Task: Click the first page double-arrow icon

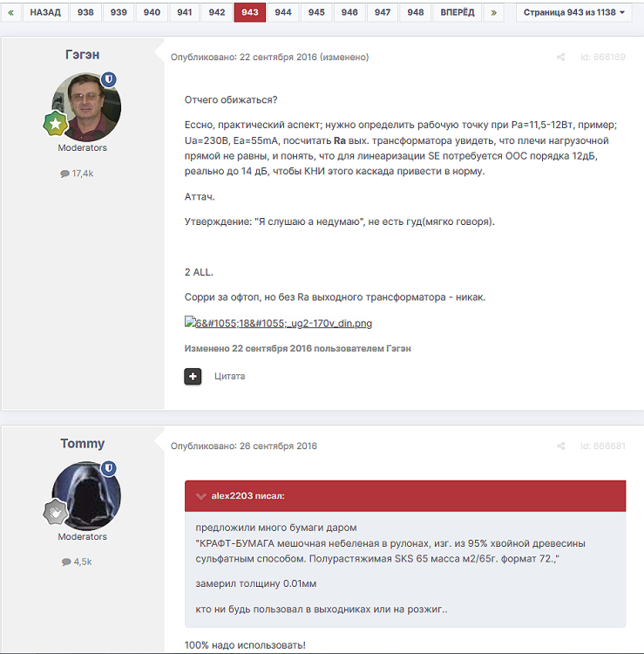Action: pyautogui.click(x=10, y=13)
